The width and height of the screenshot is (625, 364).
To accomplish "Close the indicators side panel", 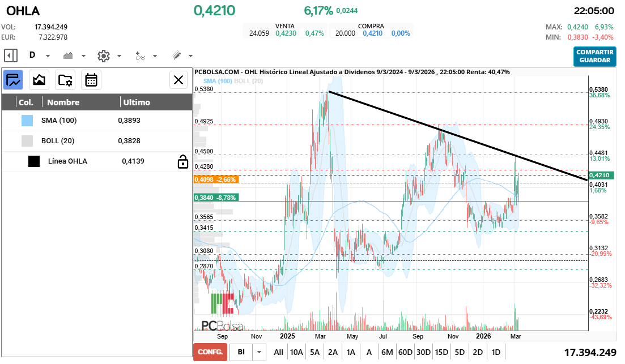I will tap(178, 80).
